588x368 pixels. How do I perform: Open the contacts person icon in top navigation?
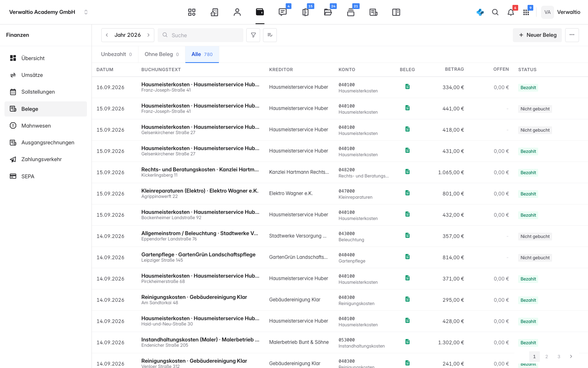pos(237,12)
